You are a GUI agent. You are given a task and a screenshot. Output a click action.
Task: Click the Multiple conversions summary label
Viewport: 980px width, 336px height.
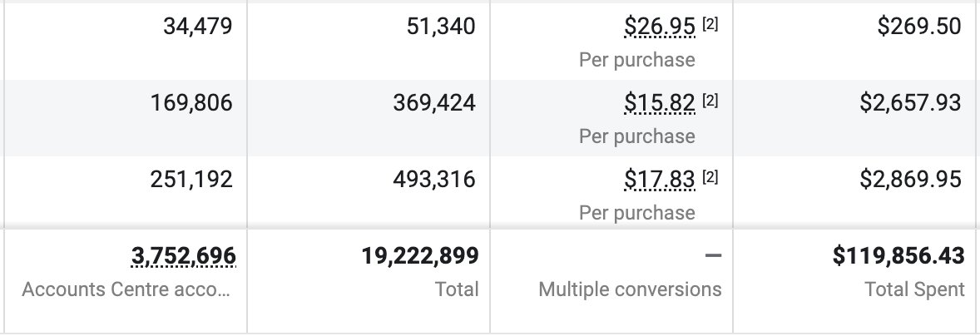point(630,289)
